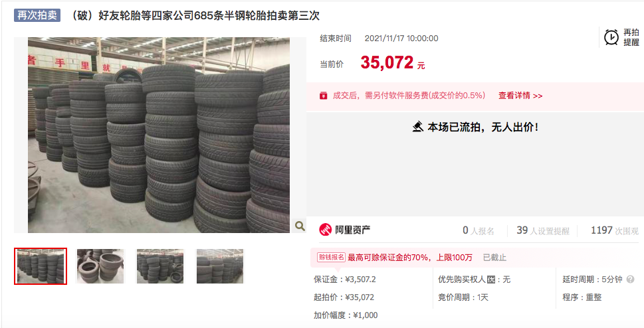Viewport: 644px width, 328px height.
Task: Open the 查看详情 link
Action: 520,96
